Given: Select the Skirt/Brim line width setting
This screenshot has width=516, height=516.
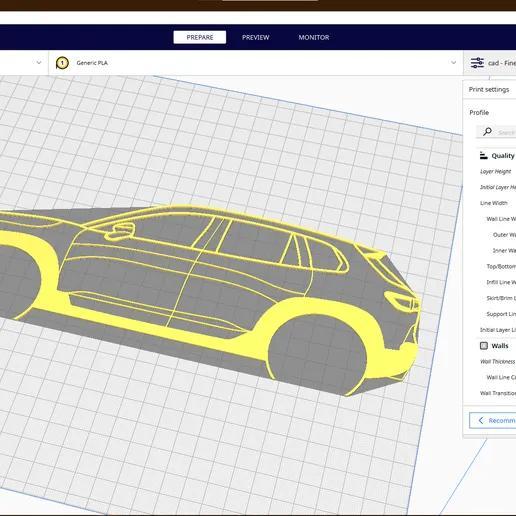Looking at the screenshot, I should (x=501, y=298).
